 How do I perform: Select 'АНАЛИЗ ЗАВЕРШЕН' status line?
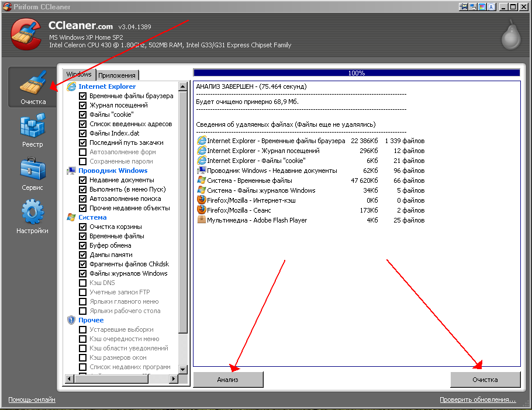251,86
